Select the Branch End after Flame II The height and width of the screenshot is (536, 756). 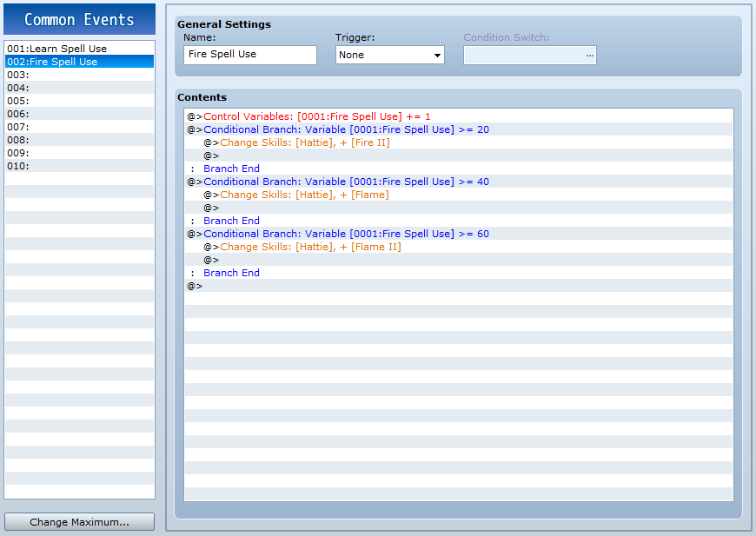tap(459, 273)
